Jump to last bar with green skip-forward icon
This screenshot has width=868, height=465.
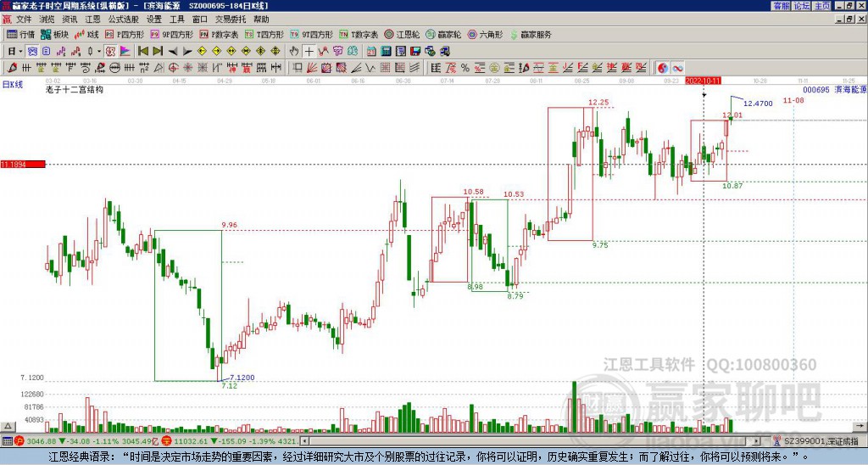click(x=158, y=52)
